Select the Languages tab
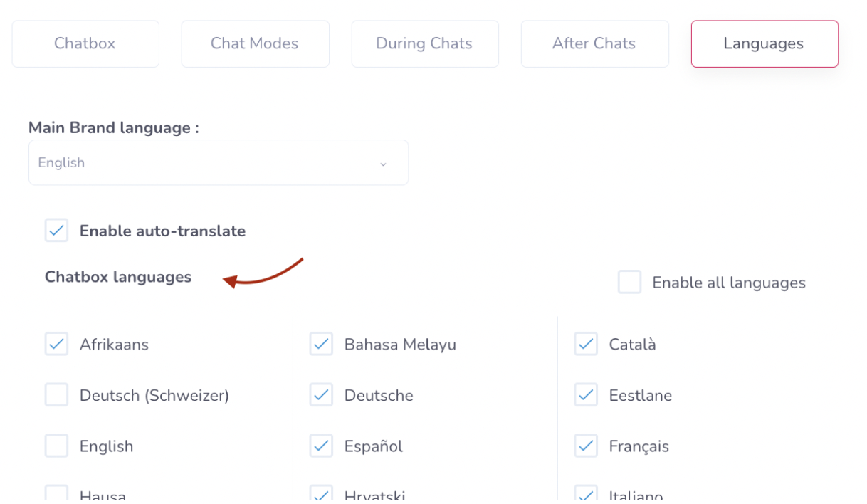867x504 pixels. pos(764,43)
